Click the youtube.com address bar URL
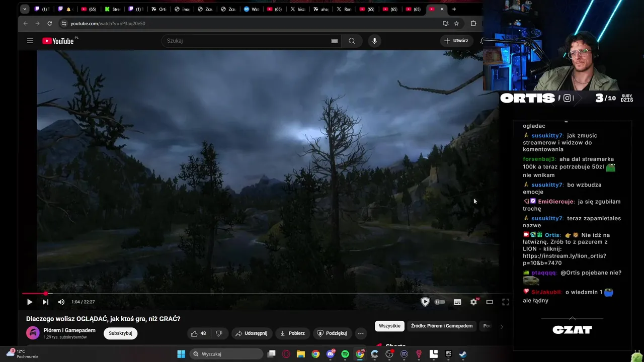This screenshot has height=362, width=644. [108, 24]
